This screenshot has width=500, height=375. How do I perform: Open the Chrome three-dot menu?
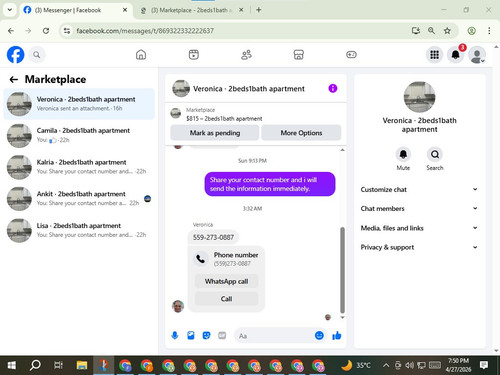pos(489,31)
